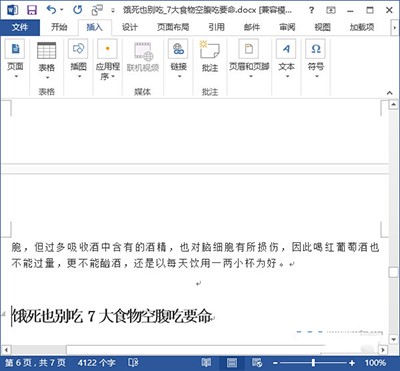
Task: Open the 批注 comment icon
Action: tap(210, 57)
